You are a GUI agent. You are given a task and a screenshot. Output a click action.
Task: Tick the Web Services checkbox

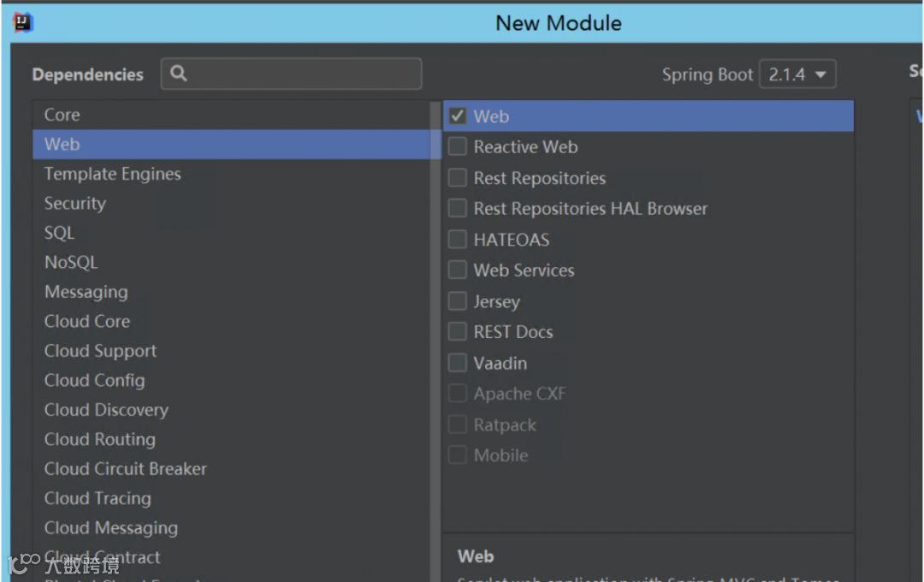(x=457, y=270)
